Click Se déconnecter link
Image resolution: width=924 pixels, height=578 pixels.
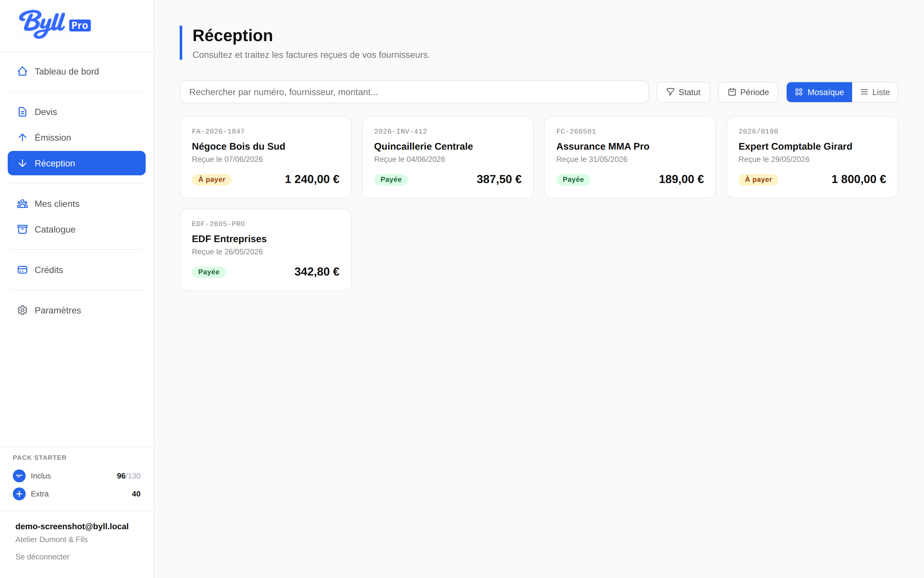coord(42,556)
